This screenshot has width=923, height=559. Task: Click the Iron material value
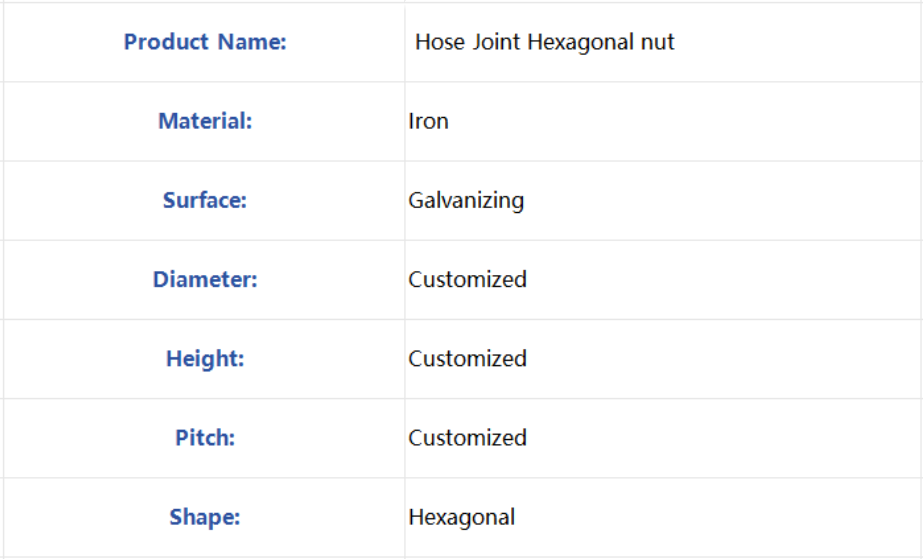[429, 121]
